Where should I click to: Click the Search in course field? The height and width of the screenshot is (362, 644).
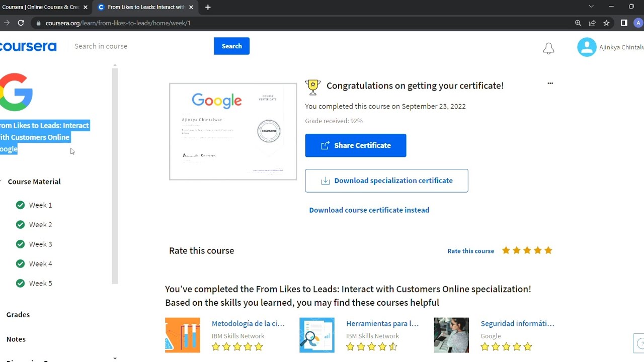[141, 46]
